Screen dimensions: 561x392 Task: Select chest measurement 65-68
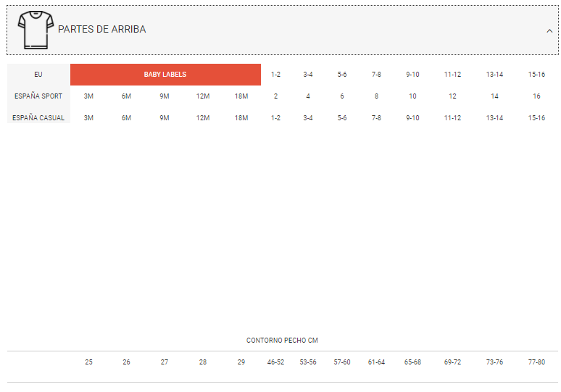(x=412, y=362)
